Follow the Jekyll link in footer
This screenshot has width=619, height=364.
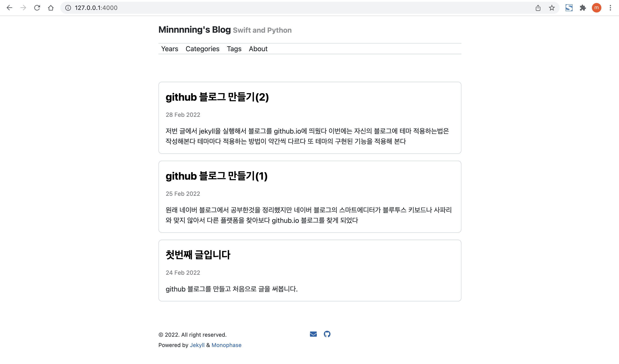click(197, 345)
